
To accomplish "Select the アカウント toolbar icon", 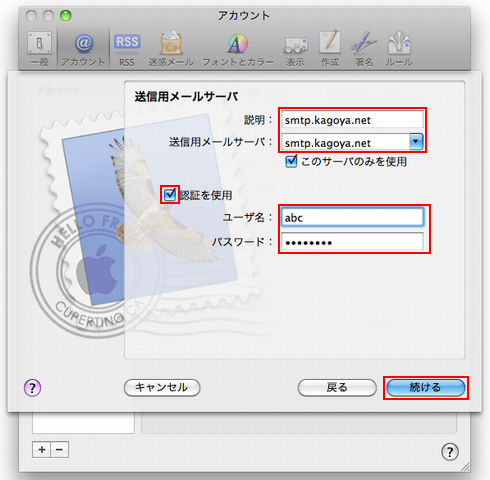I will coord(83,49).
